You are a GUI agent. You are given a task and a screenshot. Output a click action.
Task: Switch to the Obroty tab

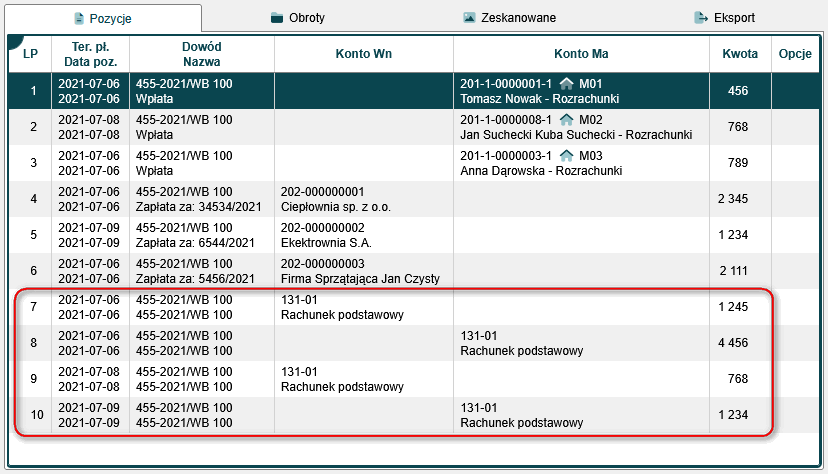coord(306,18)
